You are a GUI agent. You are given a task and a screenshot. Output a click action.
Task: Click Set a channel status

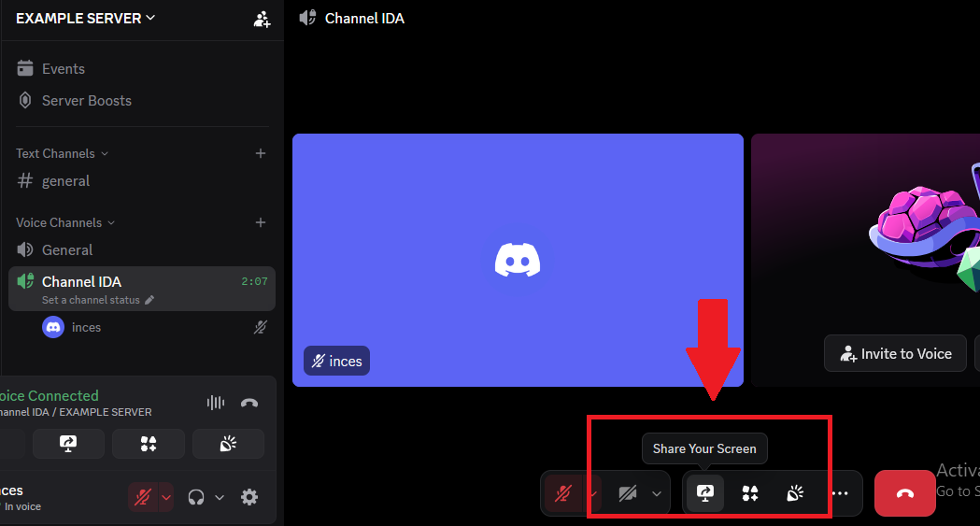point(91,300)
